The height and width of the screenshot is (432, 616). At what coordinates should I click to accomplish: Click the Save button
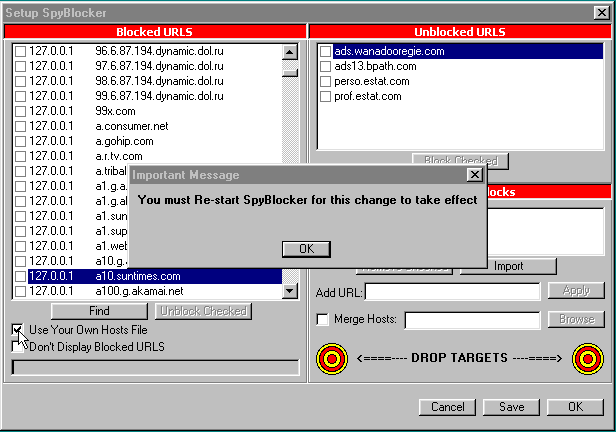pyautogui.click(x=512, y=407)
